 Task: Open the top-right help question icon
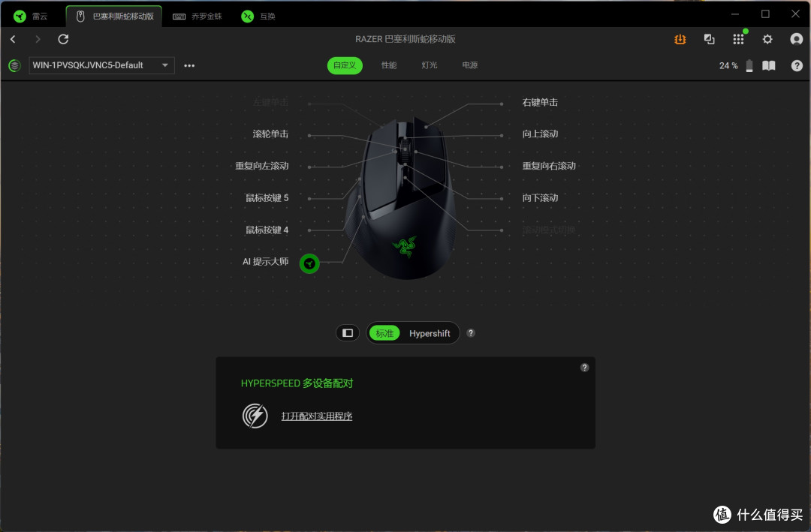point(797,66)
